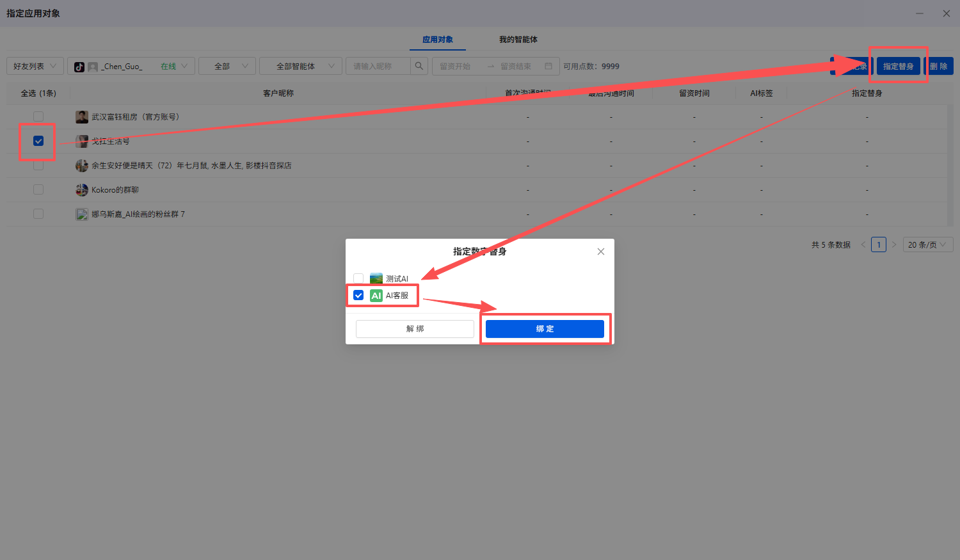Open the calendar icon in date range
The image size is (960, 560).
pyautogui.click(x=548, y=66)
